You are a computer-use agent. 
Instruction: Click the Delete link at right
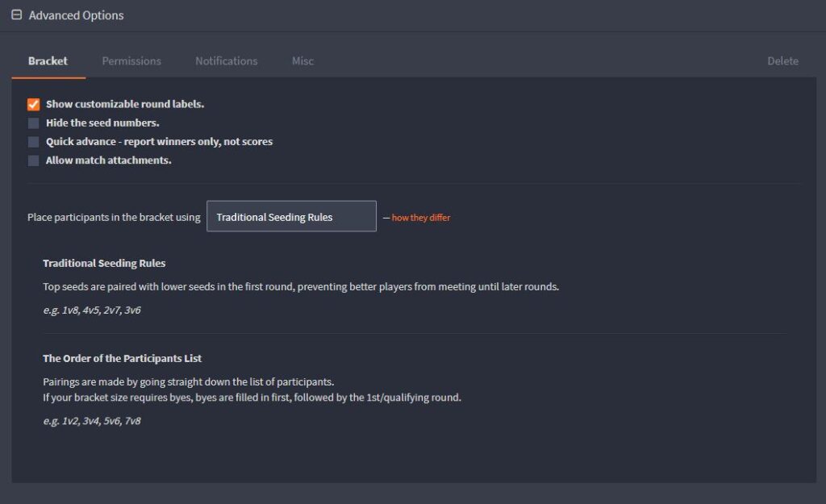coord(782,61)
